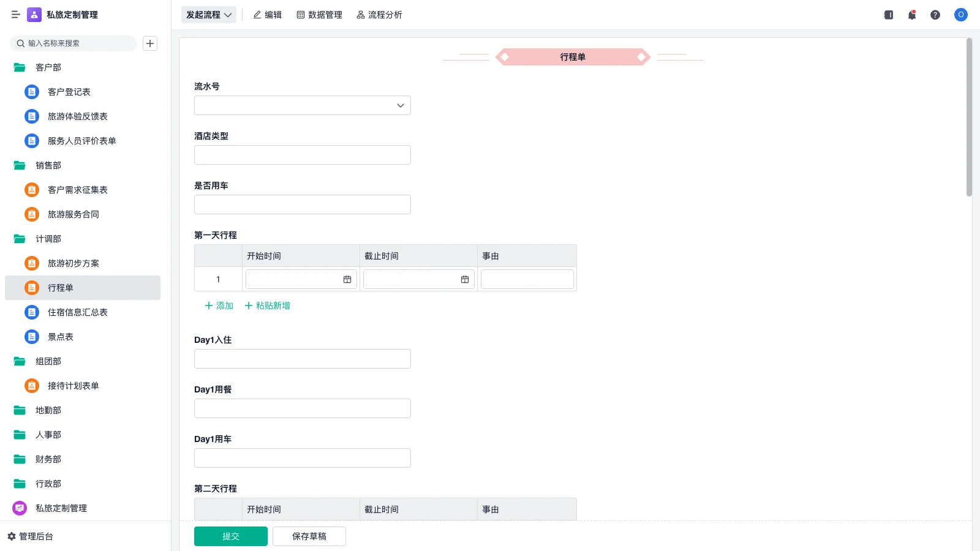Open the 流程分析 tab

click(x=379, y=15)
